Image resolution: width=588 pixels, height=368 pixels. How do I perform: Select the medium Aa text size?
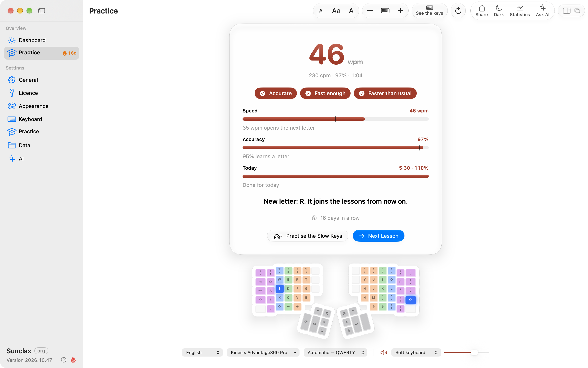336,11
